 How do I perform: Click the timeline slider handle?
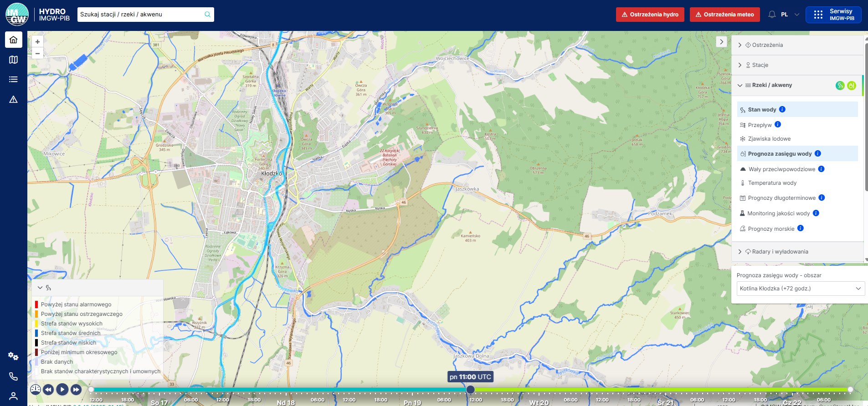470,390
